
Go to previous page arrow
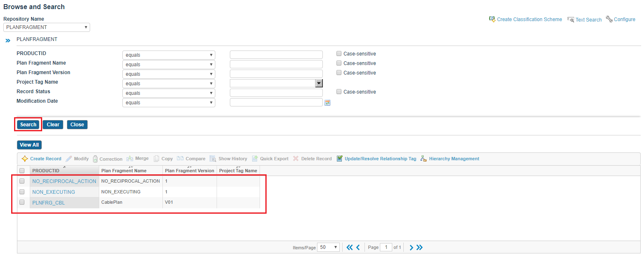[x=358, y=247]
